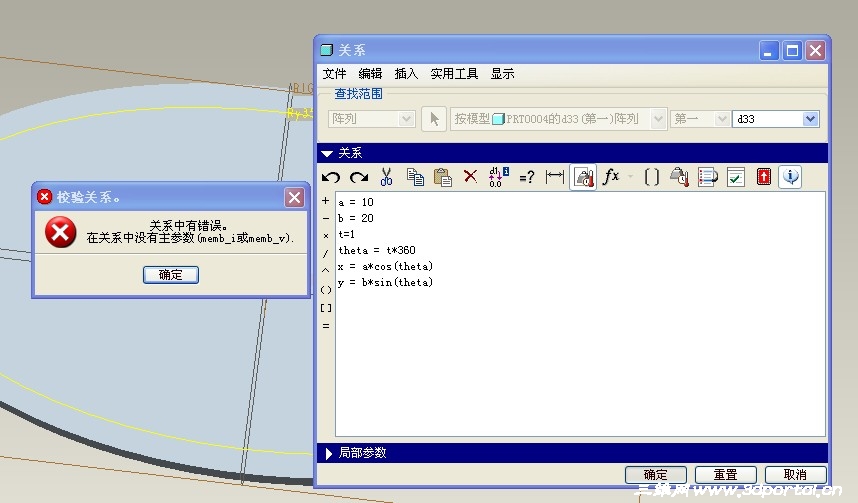858x503 pixels.
Task: Click the blue information bubble icon
Action: [791, 176]
